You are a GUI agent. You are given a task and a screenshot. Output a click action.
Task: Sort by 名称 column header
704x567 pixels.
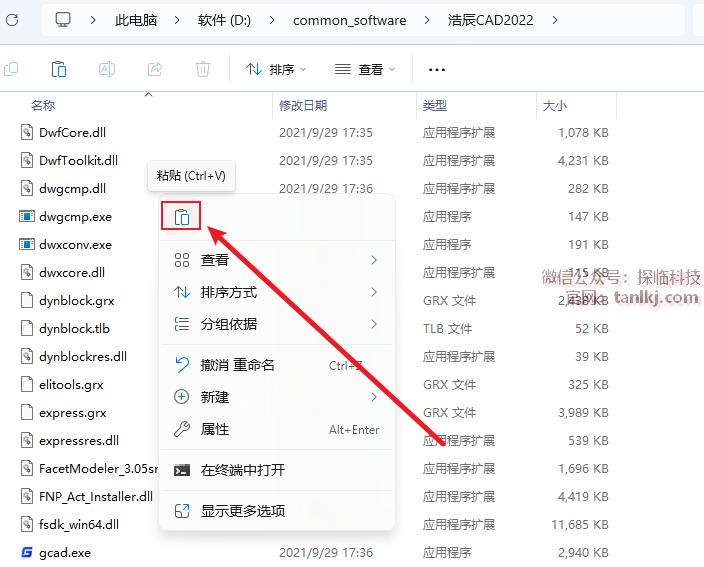pos(43,105)
